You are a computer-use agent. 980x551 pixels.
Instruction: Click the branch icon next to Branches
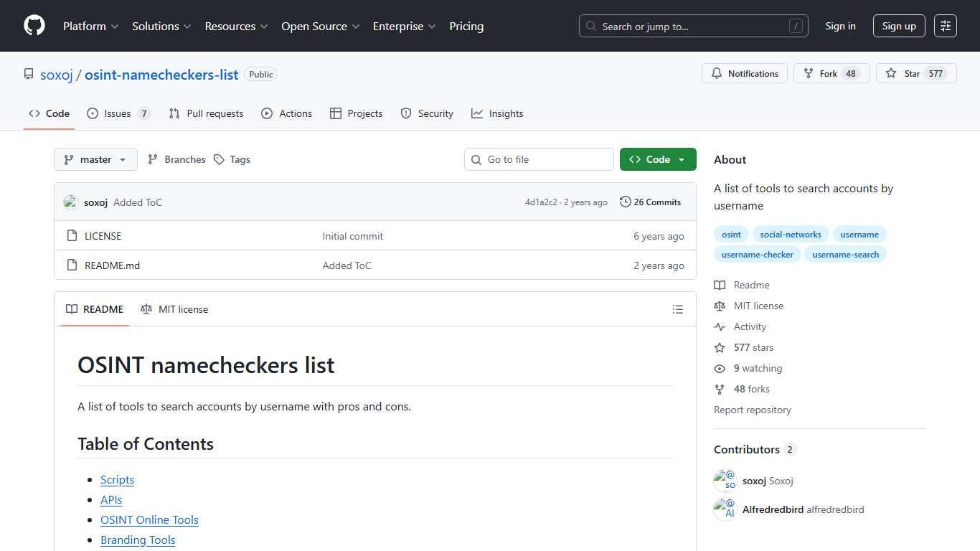point(152,159)
